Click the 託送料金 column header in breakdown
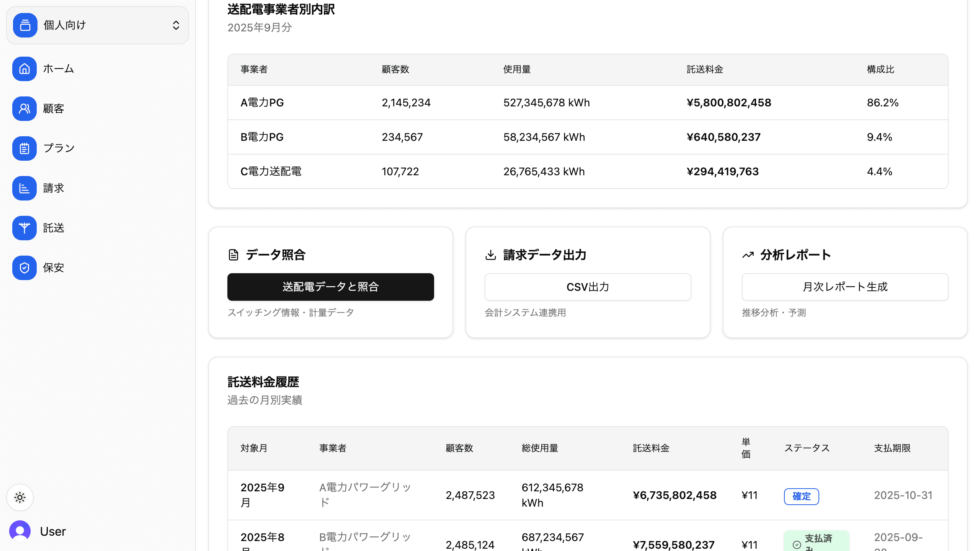The height and width of the screenshot is (551, 980). [x=705, y=70]
